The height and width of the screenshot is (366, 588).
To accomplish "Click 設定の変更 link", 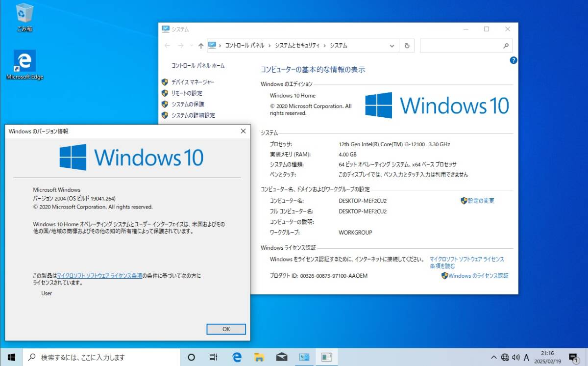I will 481,201.
